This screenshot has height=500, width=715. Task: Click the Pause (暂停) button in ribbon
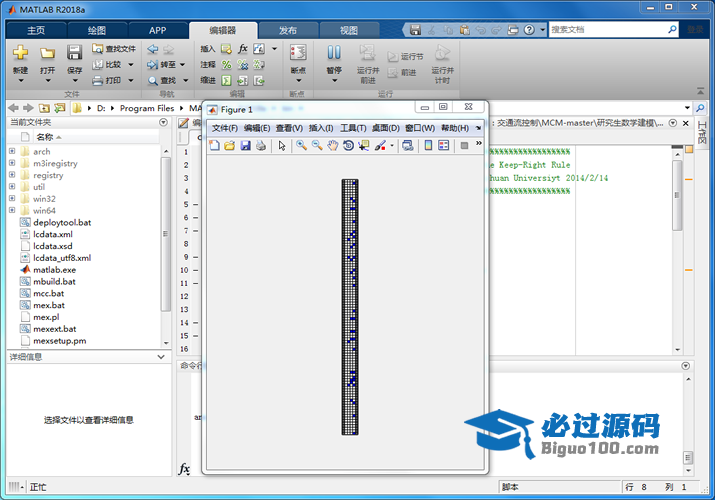pos(333,54)
